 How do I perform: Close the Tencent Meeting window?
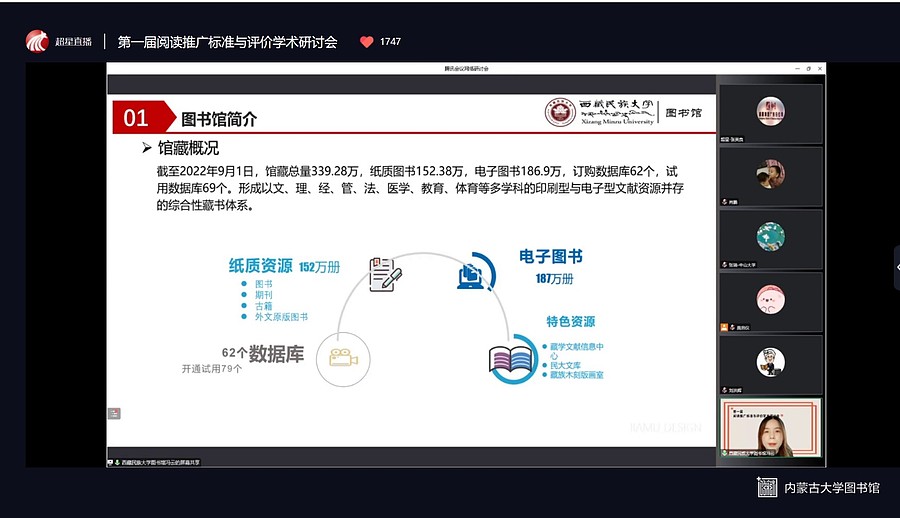click(x=820, y=68)
